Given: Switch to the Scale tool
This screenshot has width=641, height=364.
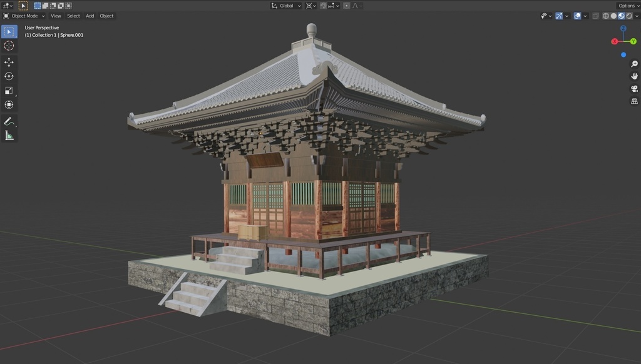Looking at the screenshot, I should 9,91.
